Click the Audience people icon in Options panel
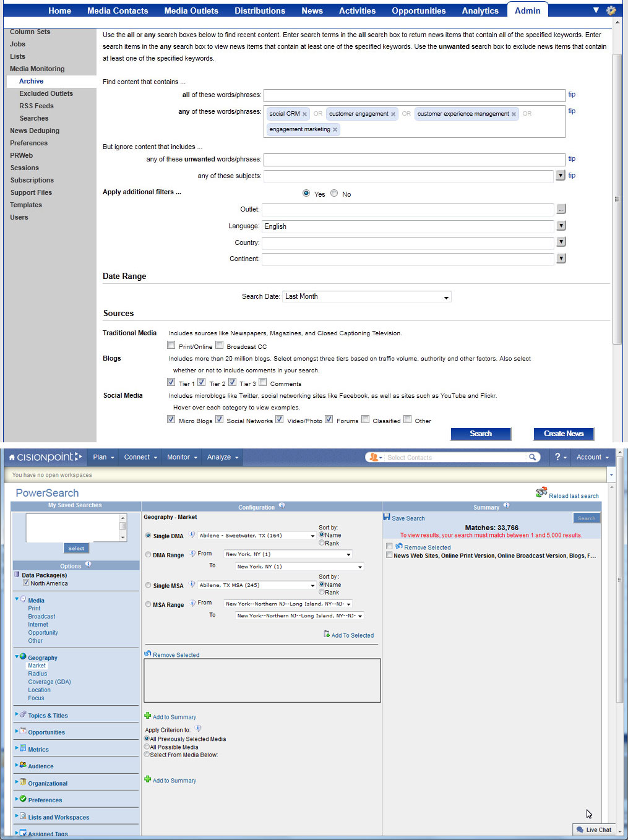This screenshot has height=840, width=628. coord(24,766)
